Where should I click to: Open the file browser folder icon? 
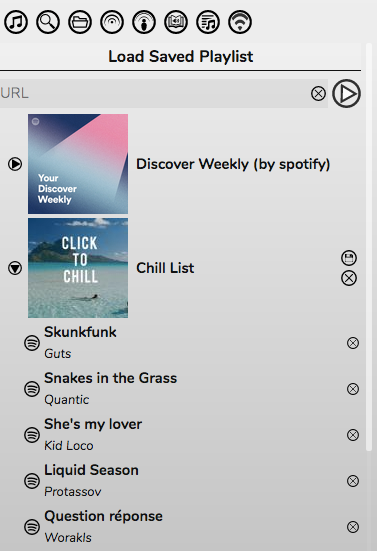80,22
